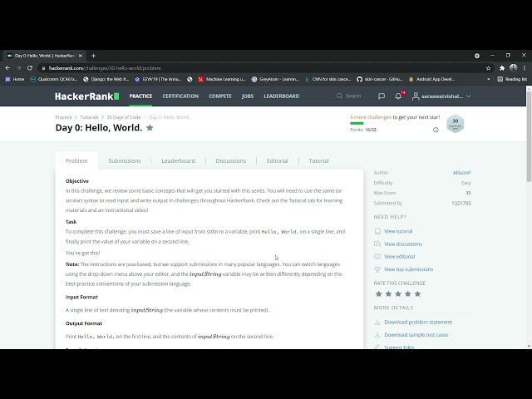Open the Android App Devel bookmark
The width and height of the screenshot is (532, 399).
click(x=431, y=79)
